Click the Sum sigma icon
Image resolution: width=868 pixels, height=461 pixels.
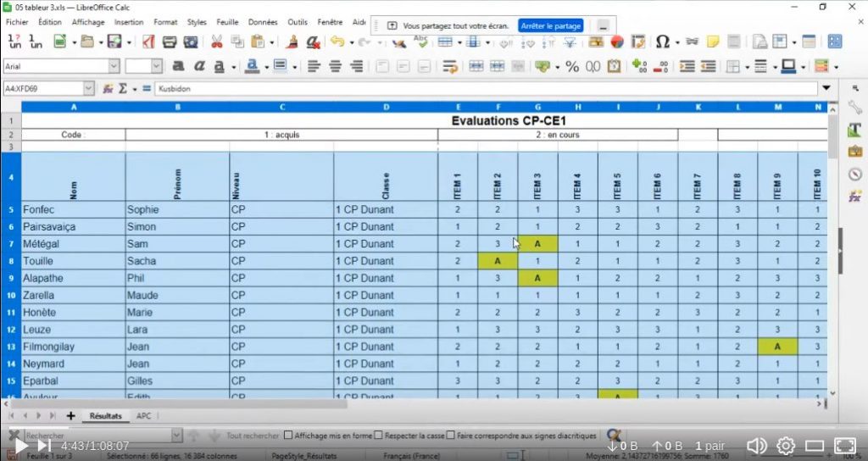click(123, 88)
